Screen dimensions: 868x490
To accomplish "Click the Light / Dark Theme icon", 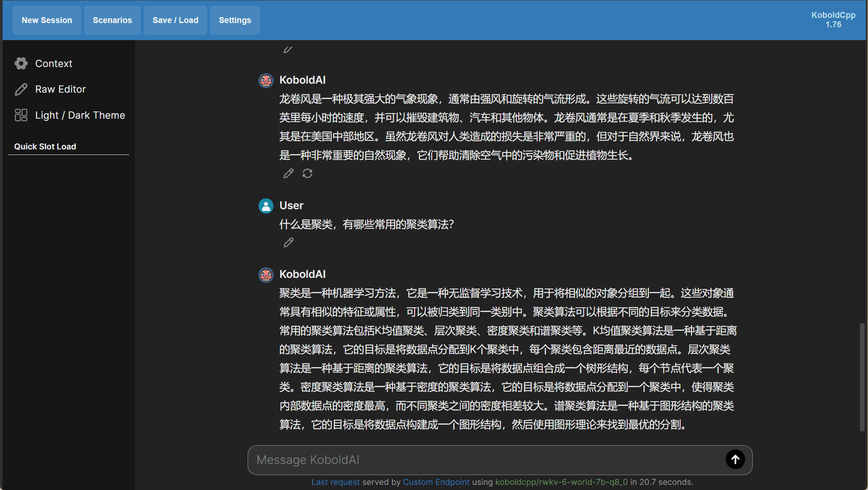I will click(x=21, y=115).
